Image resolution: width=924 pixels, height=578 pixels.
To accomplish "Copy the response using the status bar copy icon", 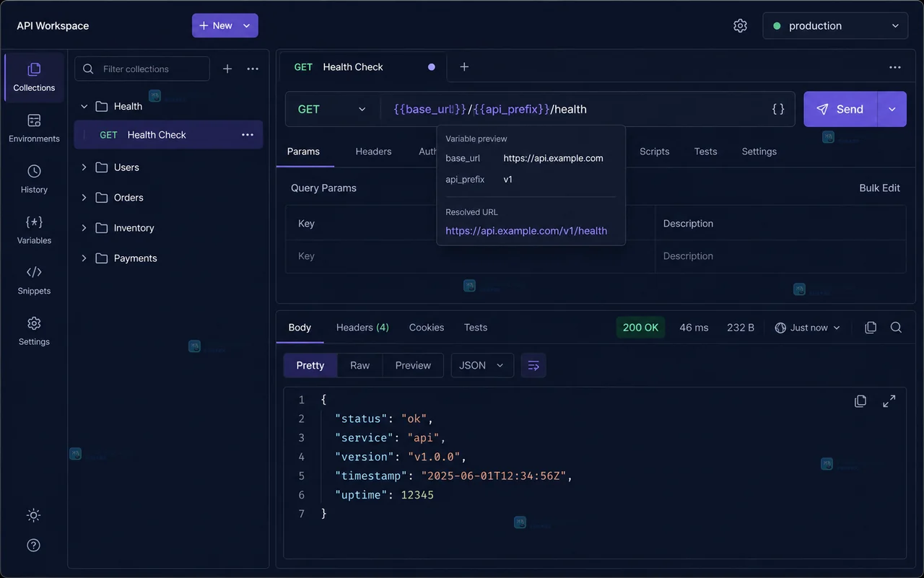I will 871,328.
